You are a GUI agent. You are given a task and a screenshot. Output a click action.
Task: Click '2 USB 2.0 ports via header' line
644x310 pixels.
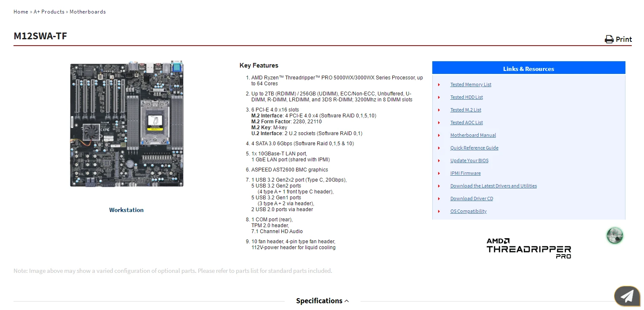coord(282,209)
